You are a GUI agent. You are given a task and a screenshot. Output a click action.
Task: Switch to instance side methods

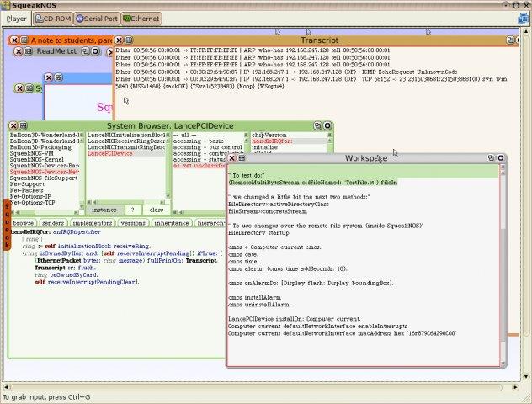click(x=104, y=209)
